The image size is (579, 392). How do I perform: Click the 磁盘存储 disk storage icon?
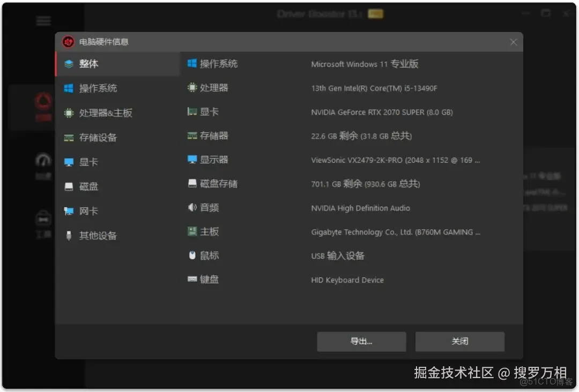192,184
